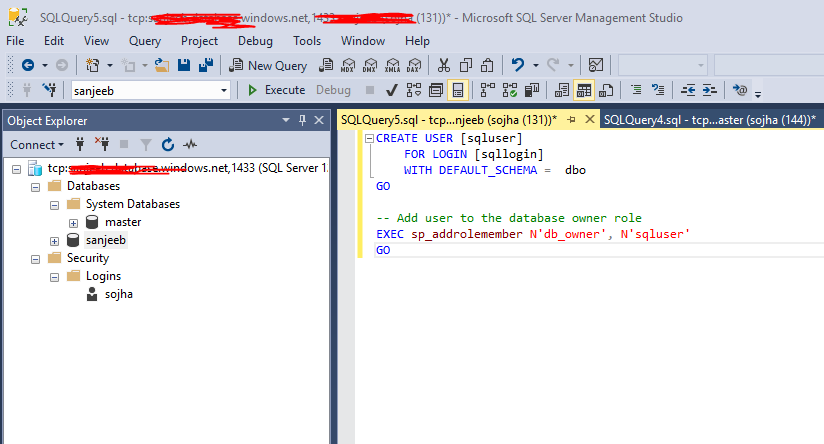Close the SQLQuery5.sql tab
Image resolution: width=824 pixels, height=444 pixels.
[590, 120]
